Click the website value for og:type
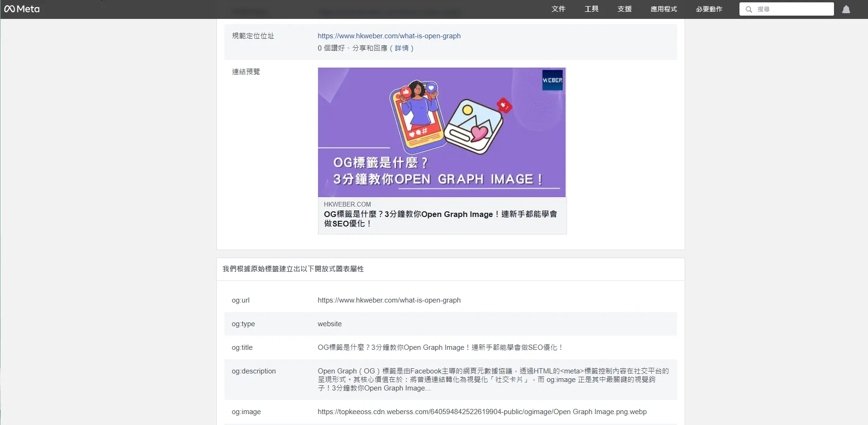The image size is (868, 425). (x=330, y=324)
